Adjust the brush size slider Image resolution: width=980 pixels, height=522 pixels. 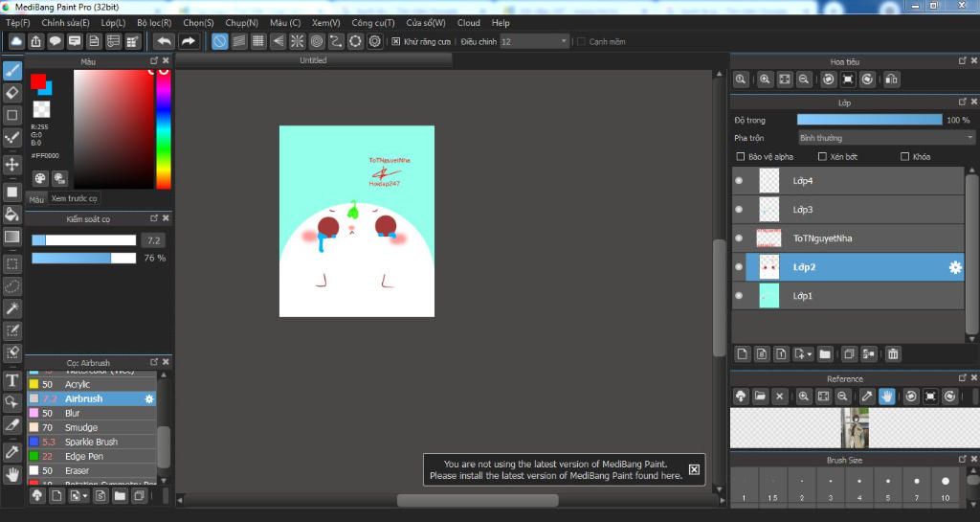click(x=84, y=240)
